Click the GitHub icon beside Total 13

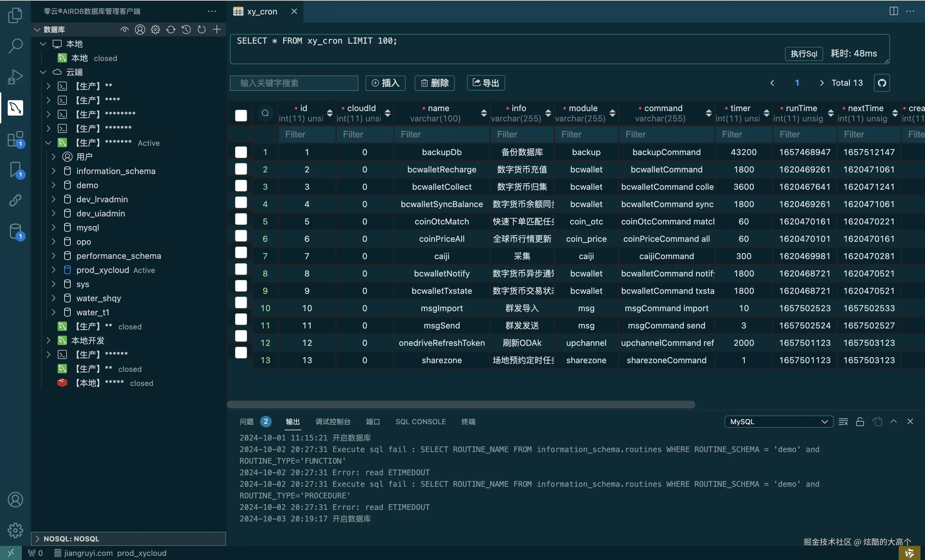coord(882,83)
